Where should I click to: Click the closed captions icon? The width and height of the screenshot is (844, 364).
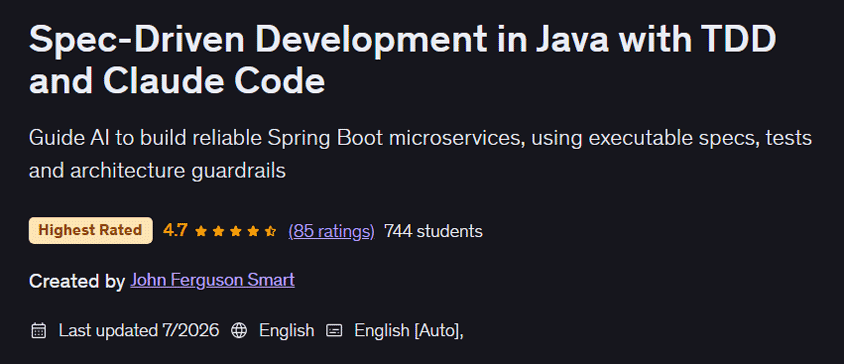tap(334, 330)
